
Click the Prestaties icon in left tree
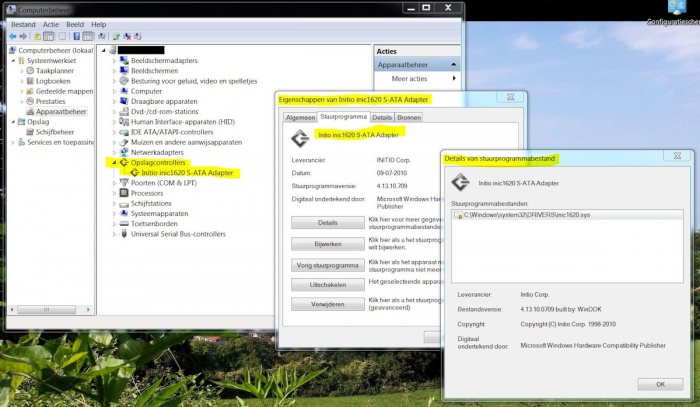(x=30, y=101)
